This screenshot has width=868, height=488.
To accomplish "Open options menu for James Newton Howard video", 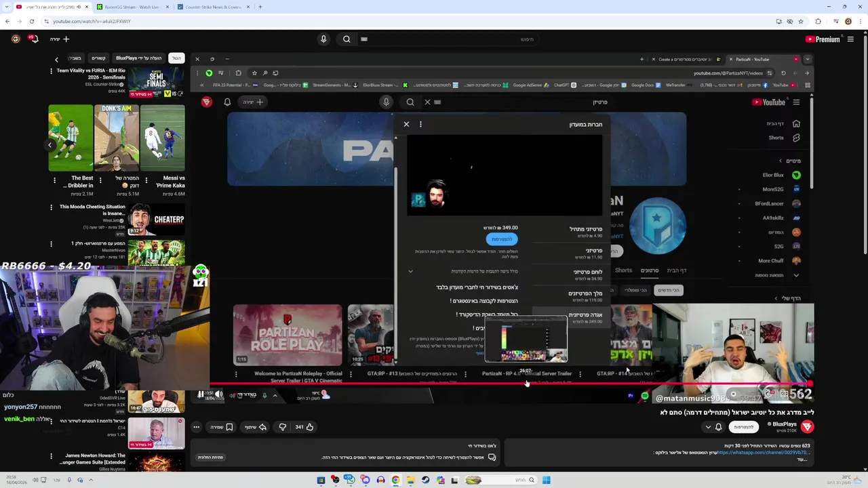I will [51, 455].
